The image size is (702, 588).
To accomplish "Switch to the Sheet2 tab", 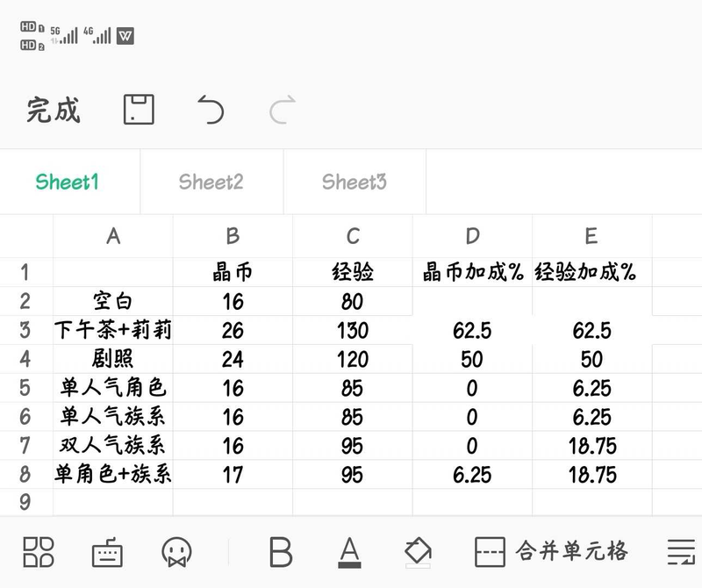I will [211, 182].
